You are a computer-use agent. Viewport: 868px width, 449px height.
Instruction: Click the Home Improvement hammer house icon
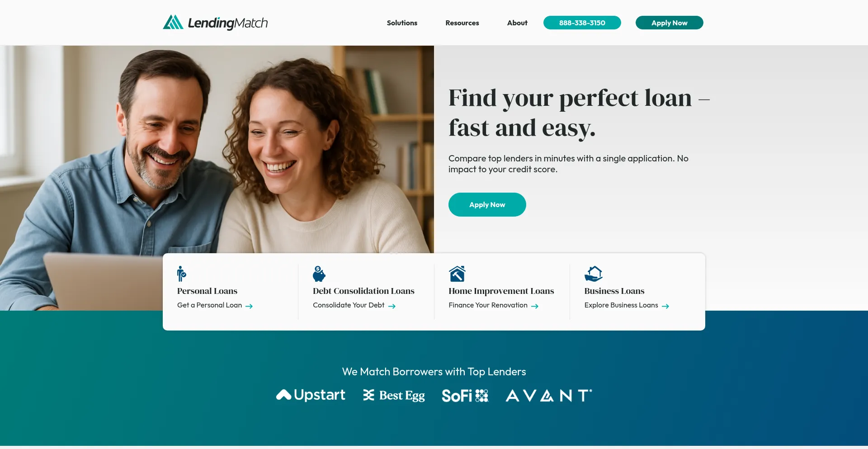tap(457, 274)
